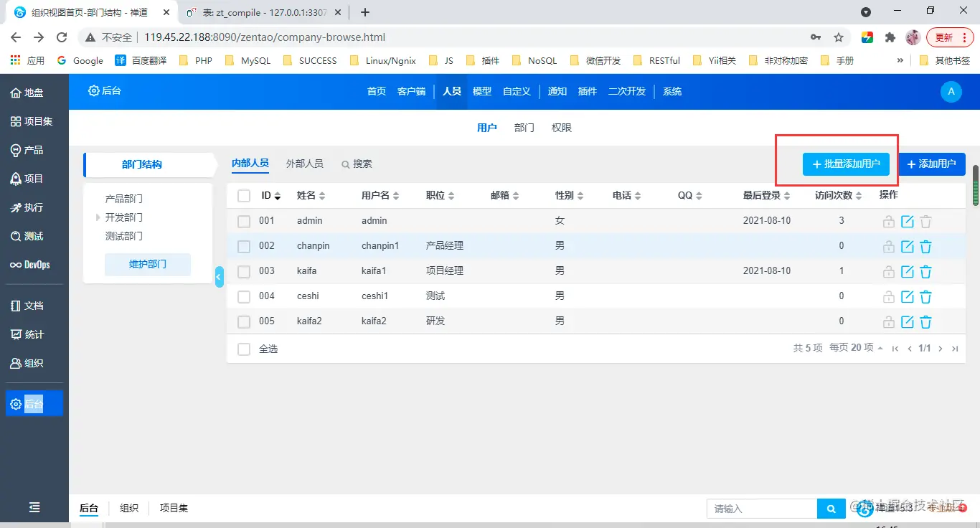The image size is (980, 528).
Task: Toggle the 全选 checkbox below the table
Action: [244, 349]
